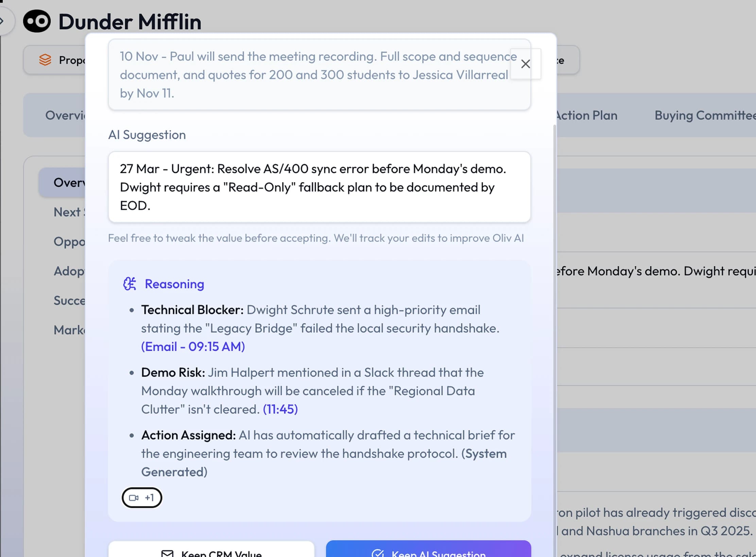Image resolution: width=756 pixels, height=557 pixels.
Task: Click the current CRM value box starting 10 Nov
Action: 320,75
